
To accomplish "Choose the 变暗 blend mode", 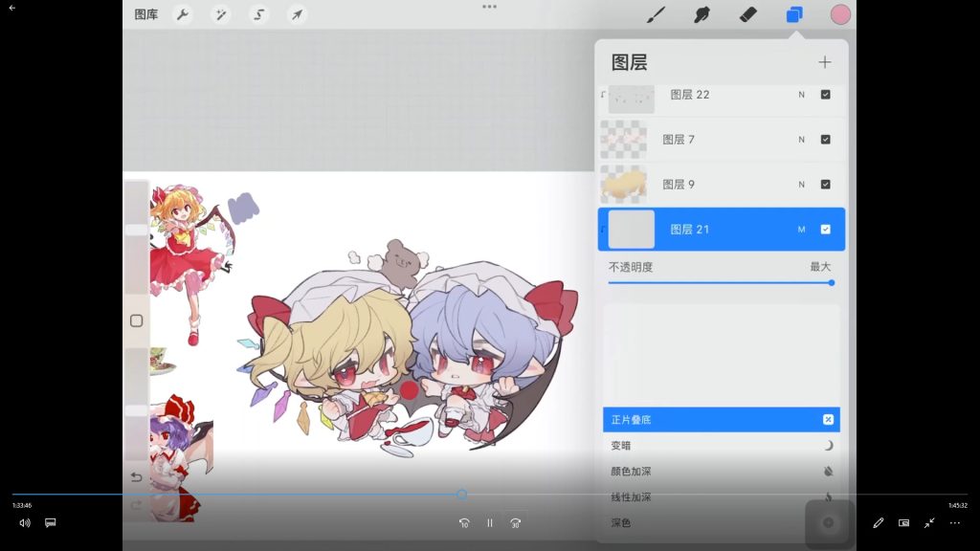I will 622,446.
